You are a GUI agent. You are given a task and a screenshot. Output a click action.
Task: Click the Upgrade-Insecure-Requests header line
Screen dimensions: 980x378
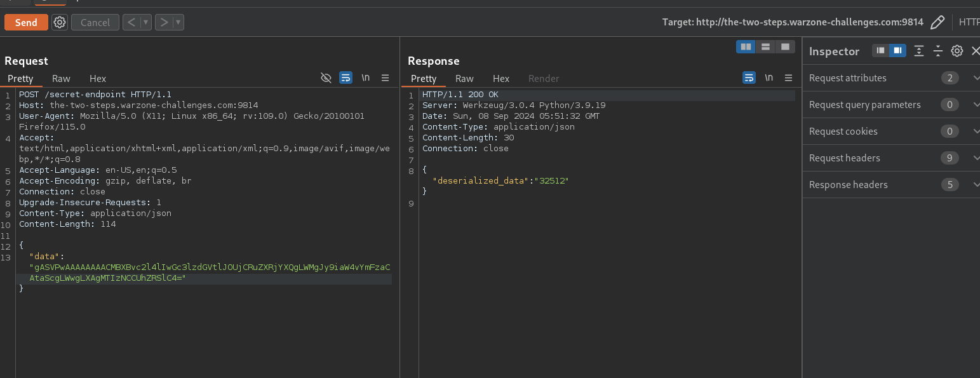(90, 203)
